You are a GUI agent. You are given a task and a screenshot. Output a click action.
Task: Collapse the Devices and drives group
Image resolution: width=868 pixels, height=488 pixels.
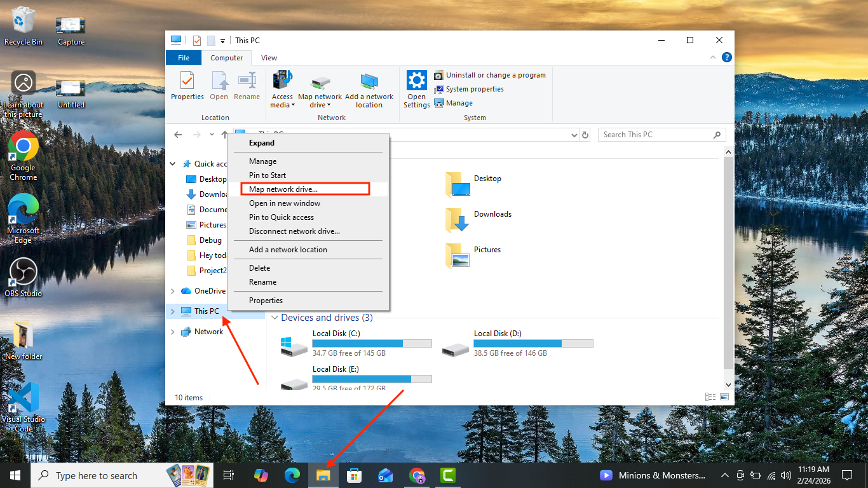tap(275, 318)
